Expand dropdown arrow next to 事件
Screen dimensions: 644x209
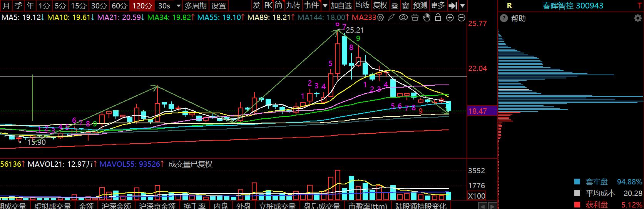325,6
